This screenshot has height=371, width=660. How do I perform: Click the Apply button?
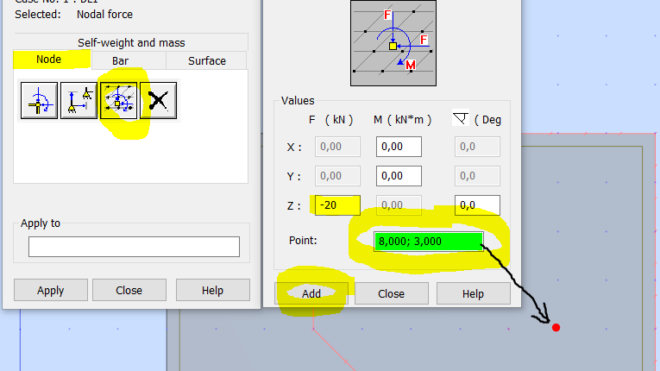click(x=51, y=290)
